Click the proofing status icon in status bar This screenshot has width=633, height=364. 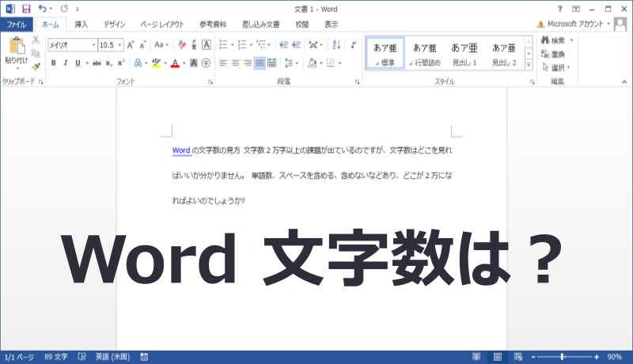tap(82, 357)
